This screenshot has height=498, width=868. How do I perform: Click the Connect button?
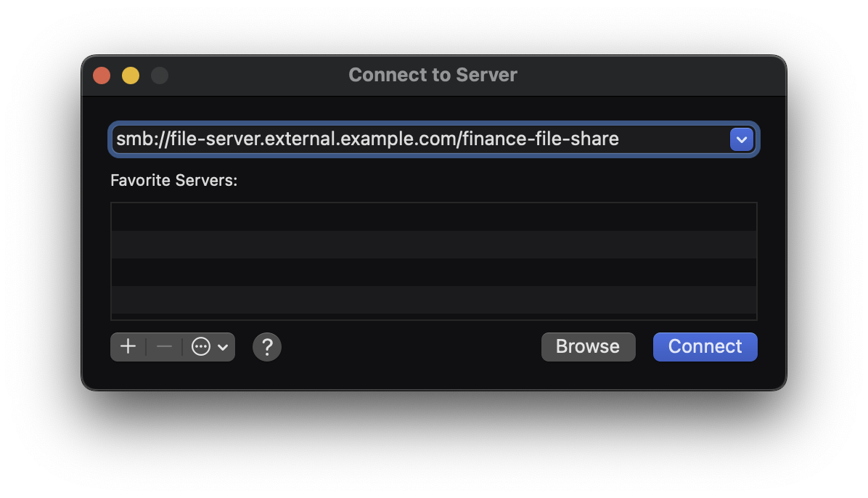(x=704, y=346)
